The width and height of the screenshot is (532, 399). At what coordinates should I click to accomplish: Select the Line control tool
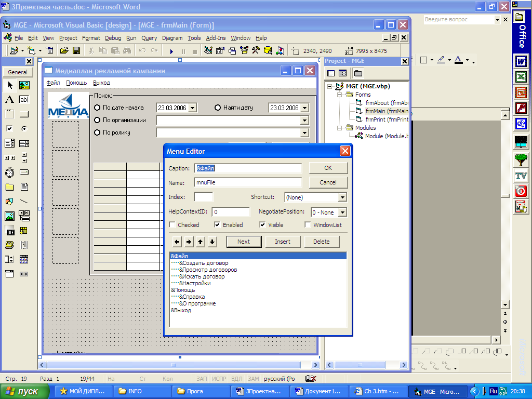(24, 202)
